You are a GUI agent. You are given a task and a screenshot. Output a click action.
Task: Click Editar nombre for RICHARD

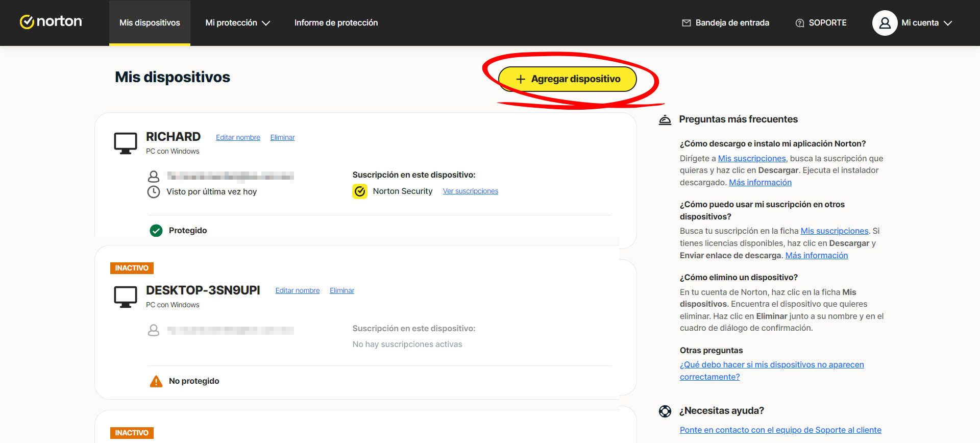click(238, 137)
